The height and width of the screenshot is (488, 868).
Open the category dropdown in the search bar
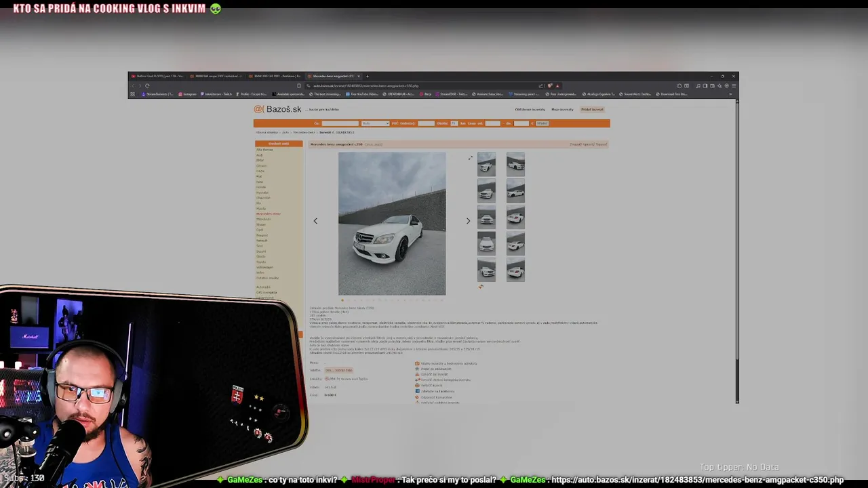coord(375,123)
